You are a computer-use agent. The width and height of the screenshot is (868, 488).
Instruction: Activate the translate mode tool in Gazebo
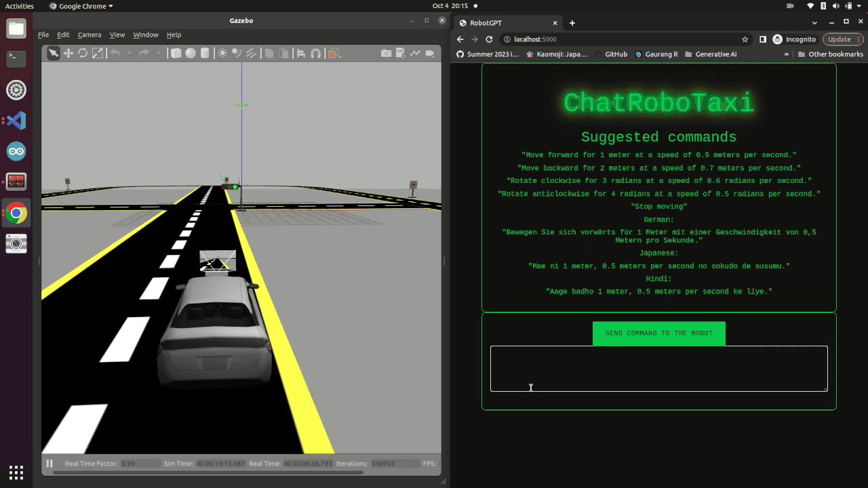pos(68,54)
